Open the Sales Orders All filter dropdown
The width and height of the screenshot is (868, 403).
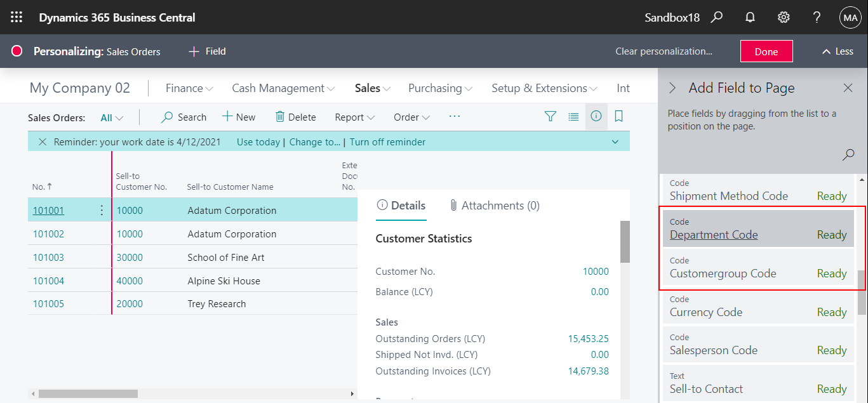click(x=111, y=117)
